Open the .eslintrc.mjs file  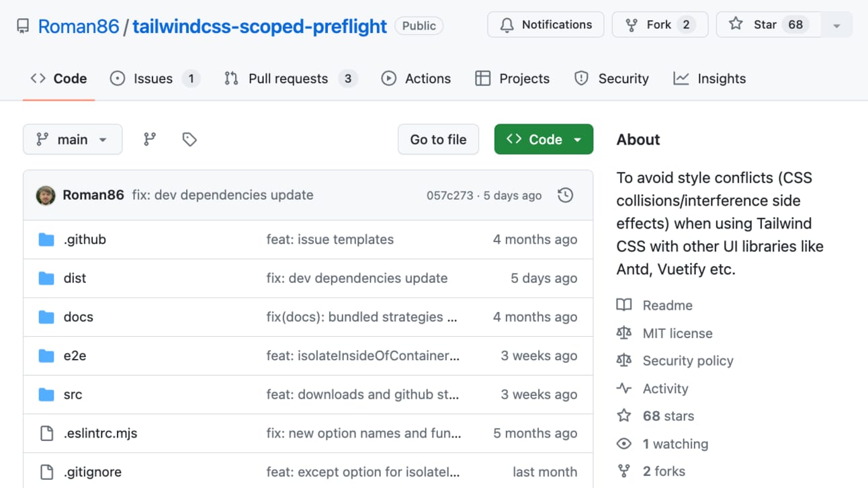coord(100,434)
